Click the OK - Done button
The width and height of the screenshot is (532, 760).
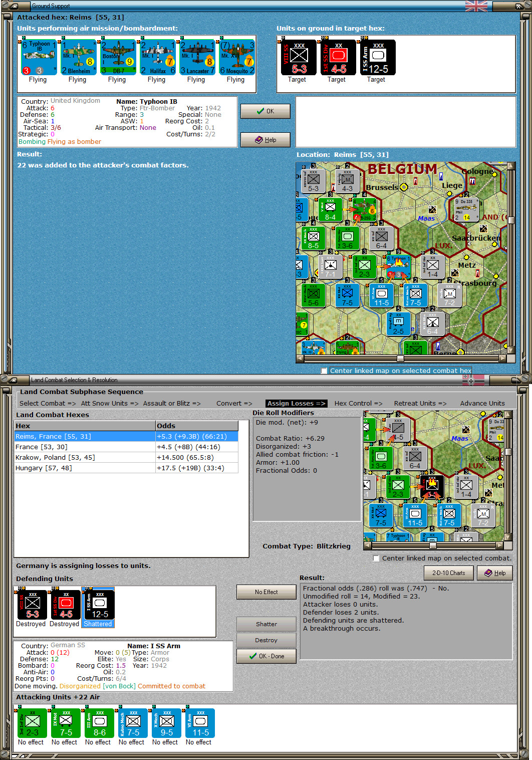(x=267, y=656)
